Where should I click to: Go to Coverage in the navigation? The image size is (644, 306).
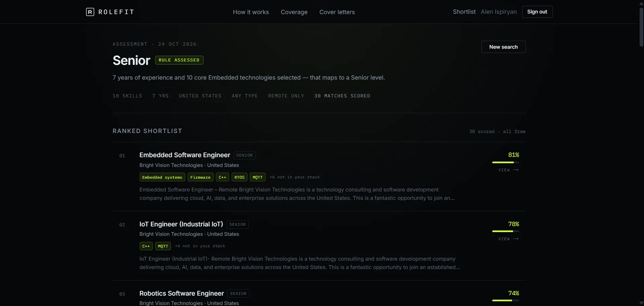click(x=294, y=12)
